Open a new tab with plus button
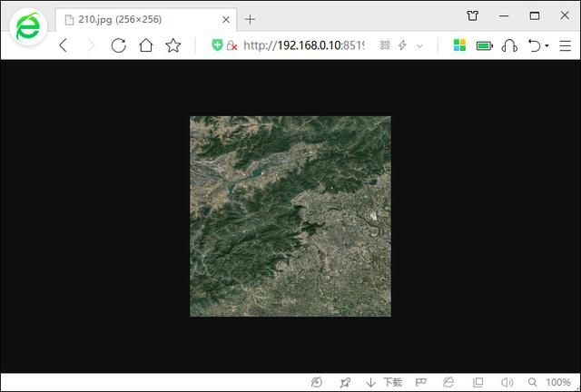The image size is (581, 392). pos(251,19)
